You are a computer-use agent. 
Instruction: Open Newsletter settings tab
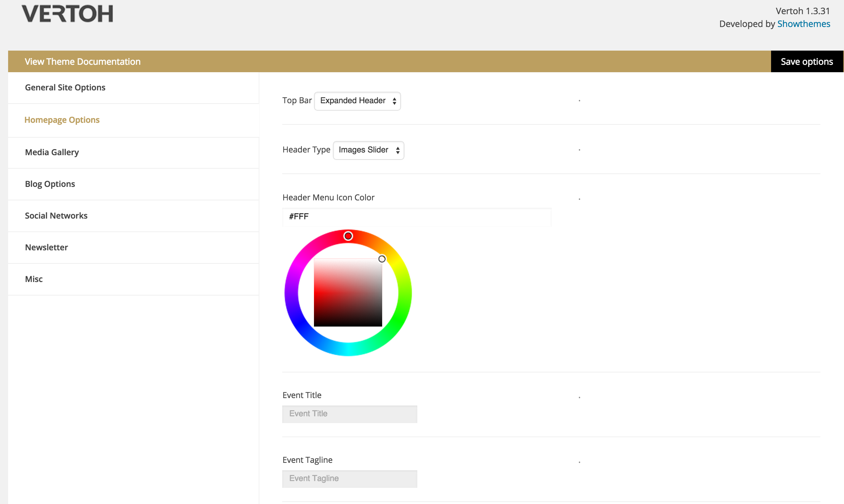coord(133,247)
